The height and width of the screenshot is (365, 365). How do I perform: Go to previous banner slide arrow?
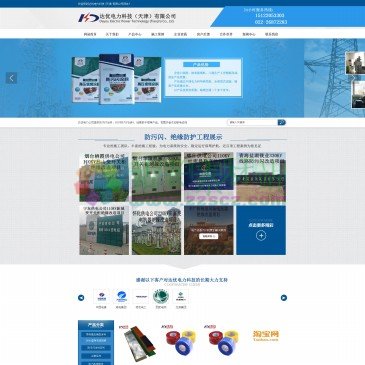click(x=11, y=78)
